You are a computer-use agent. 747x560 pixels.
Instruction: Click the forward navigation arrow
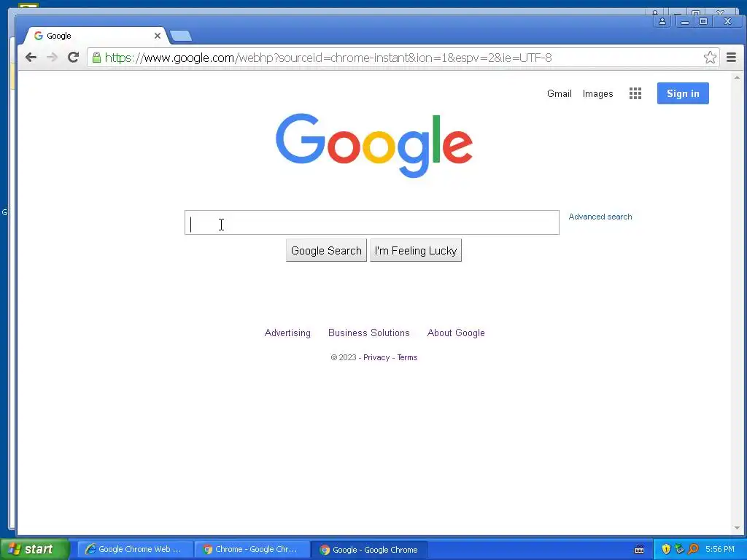pyautogui.click(x=52, y=58)
